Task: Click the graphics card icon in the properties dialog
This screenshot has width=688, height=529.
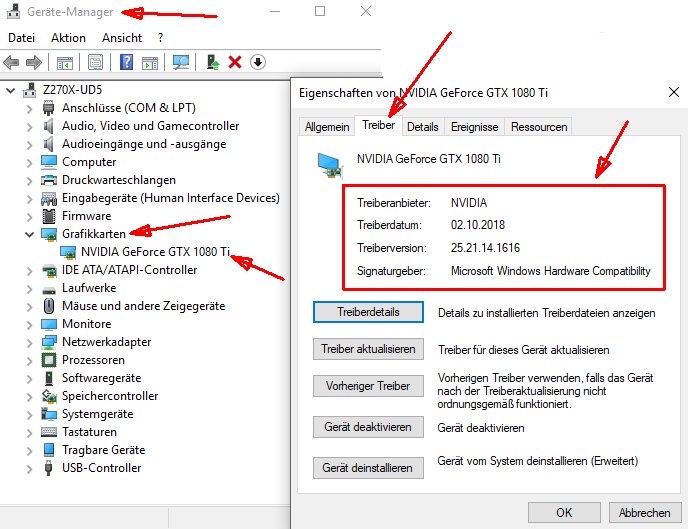Action: click(x=330, y=166)
